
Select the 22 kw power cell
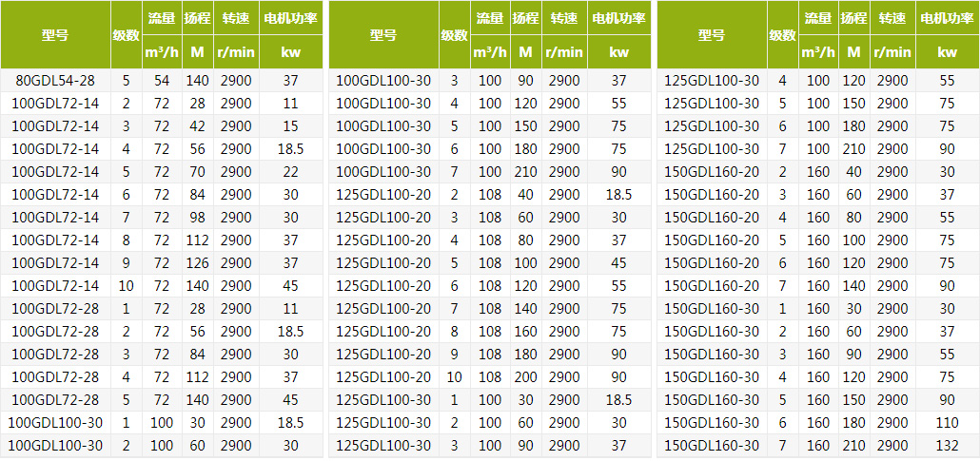point(291,172)
